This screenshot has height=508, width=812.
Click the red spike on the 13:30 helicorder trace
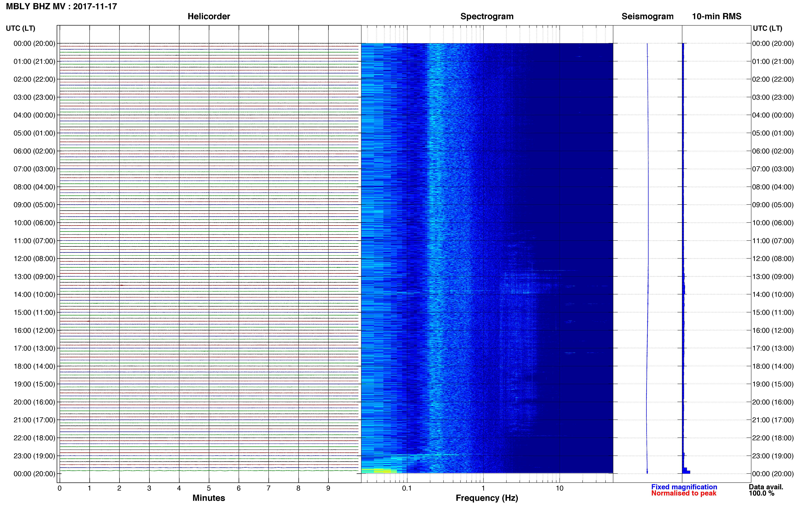[121, 285]
